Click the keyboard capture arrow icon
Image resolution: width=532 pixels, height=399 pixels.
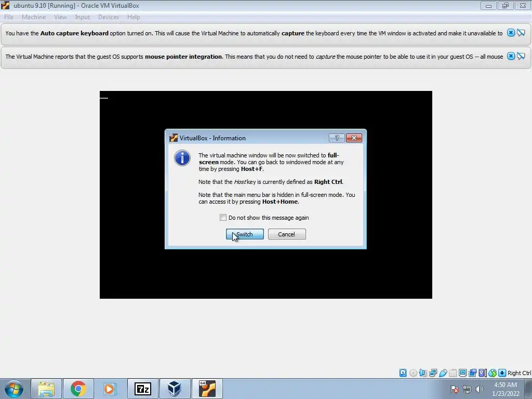tap(502, 373)
